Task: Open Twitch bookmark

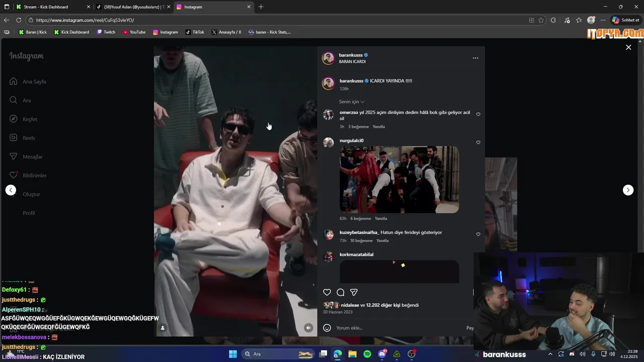Action: pyautogui.click(x=106, y=32)
